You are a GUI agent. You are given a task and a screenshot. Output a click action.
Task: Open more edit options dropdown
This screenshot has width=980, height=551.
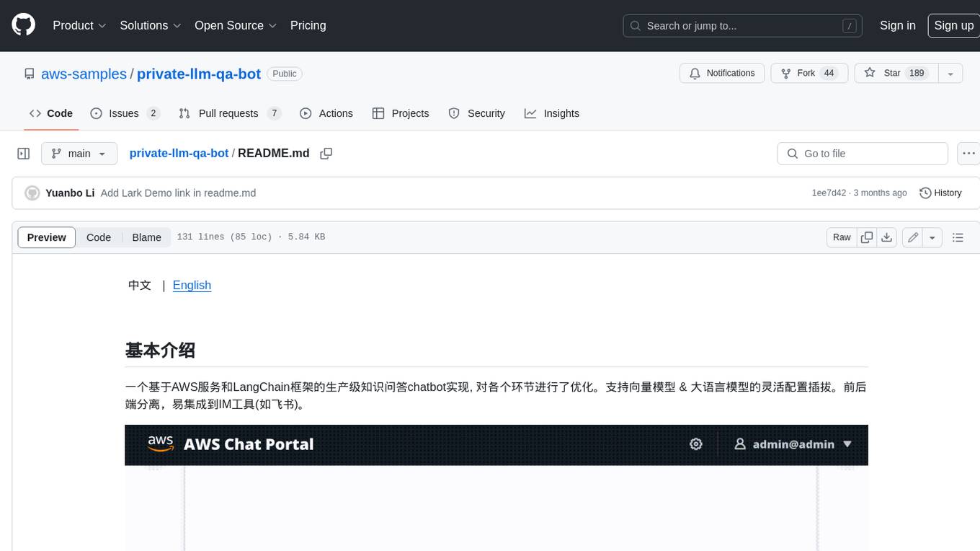[x=932, y=237]
